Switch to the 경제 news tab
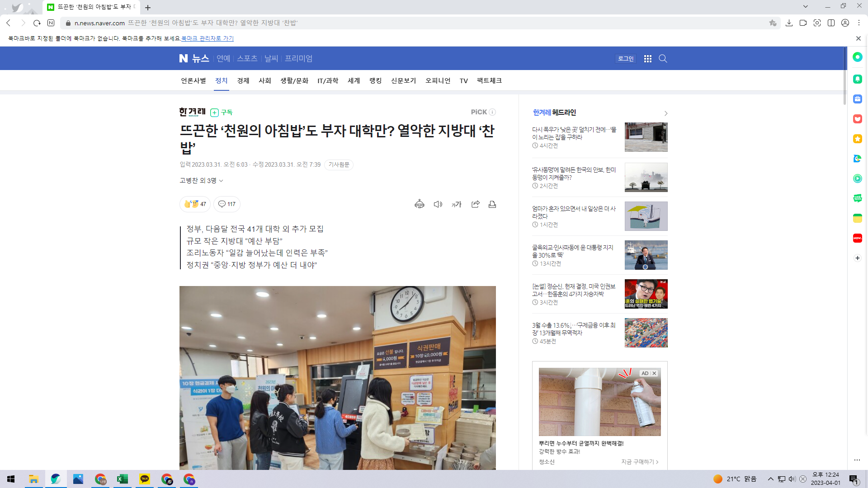The height and width of the screenshot is (488, 868). tap(243, 81)
